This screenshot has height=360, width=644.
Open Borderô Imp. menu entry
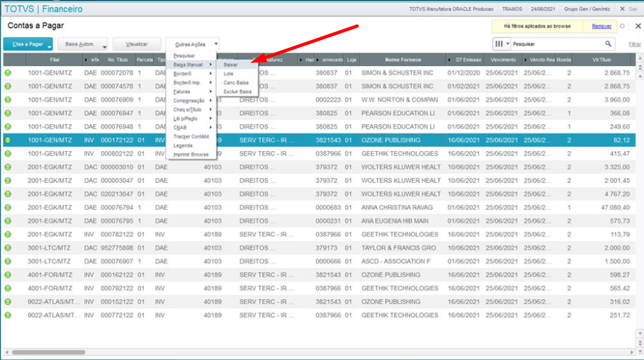(x=191, y=83)
